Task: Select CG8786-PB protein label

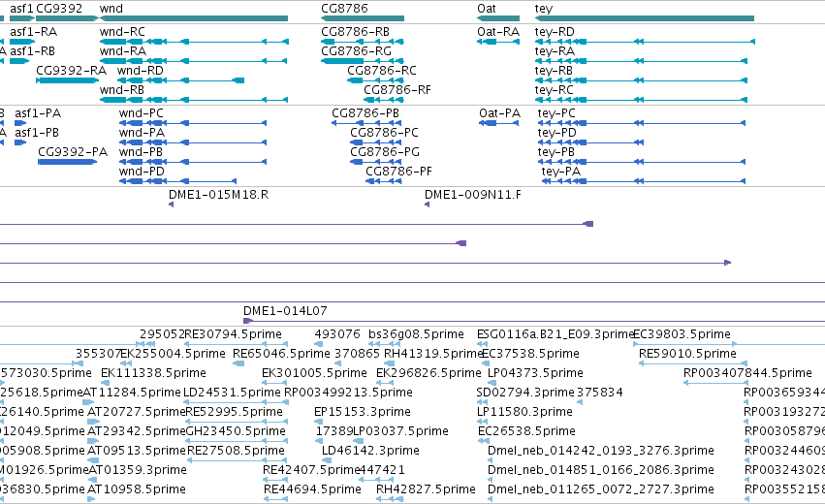Action: pyautogui.click(x=365, y=113)
